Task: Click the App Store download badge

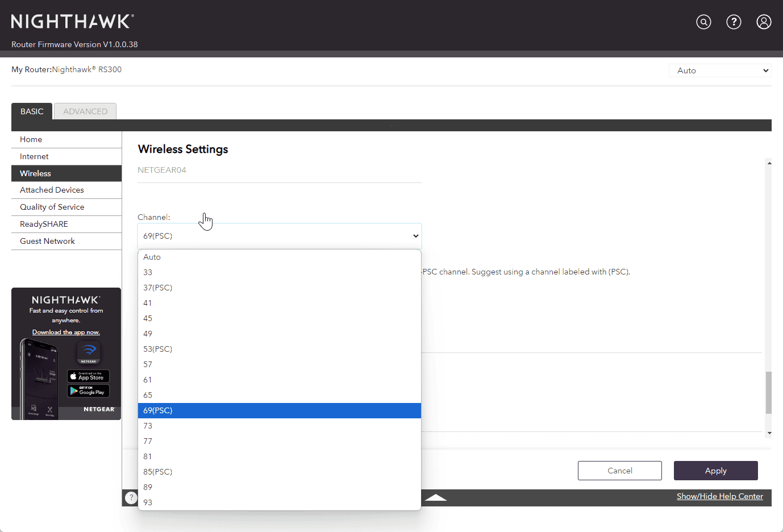Action: click(x=88, y=376)
